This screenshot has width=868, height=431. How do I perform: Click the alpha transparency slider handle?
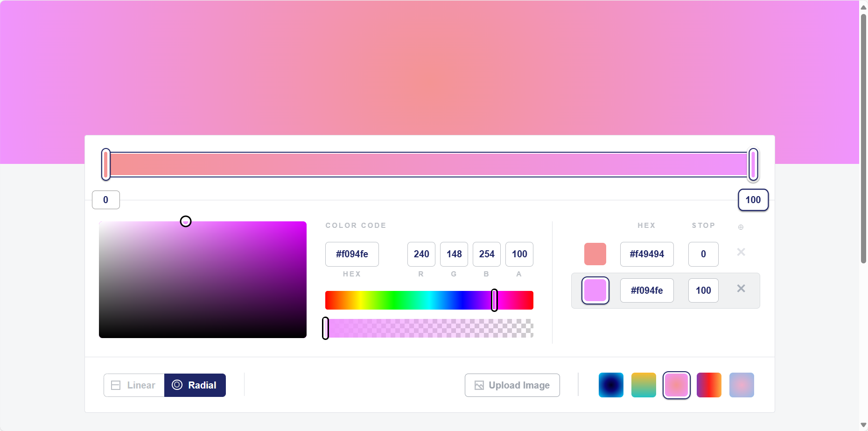pyautogui.click(x=325, y=328)
